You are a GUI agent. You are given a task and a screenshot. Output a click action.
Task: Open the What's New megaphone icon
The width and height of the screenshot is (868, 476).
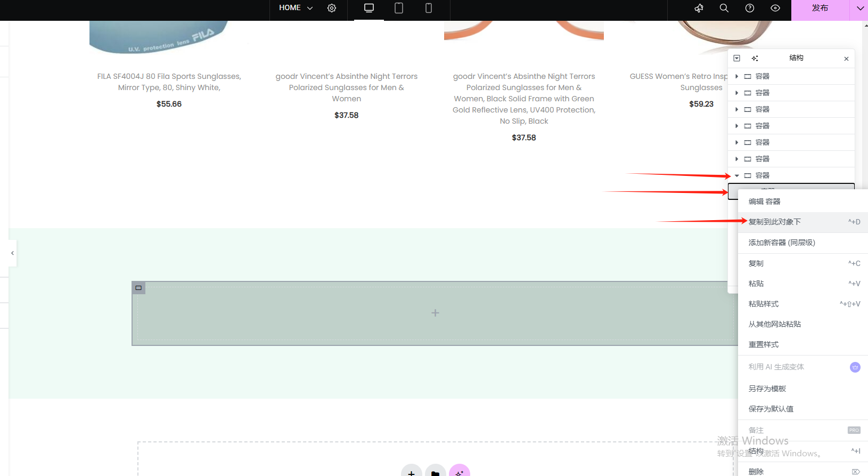pos(699,8)
